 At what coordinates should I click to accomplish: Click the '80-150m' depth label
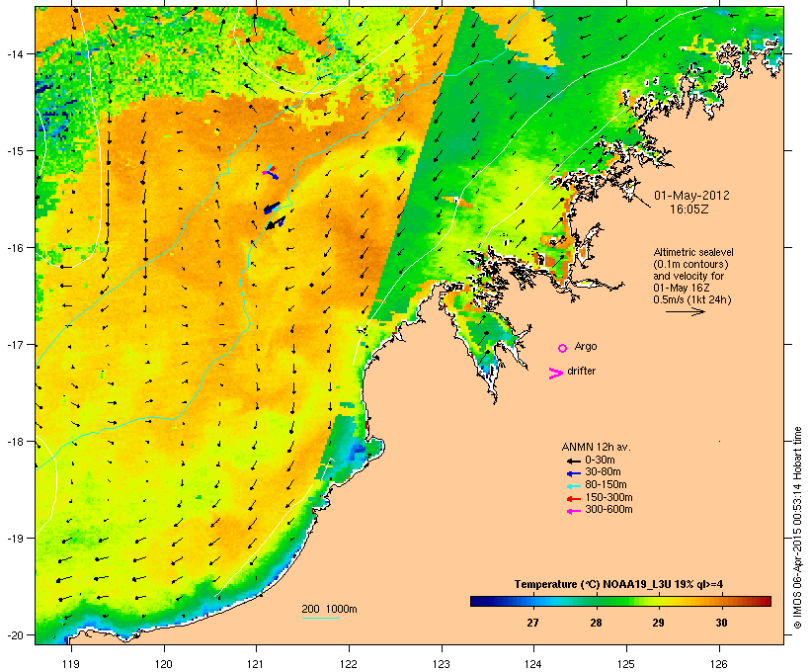[x=606, y=485]
